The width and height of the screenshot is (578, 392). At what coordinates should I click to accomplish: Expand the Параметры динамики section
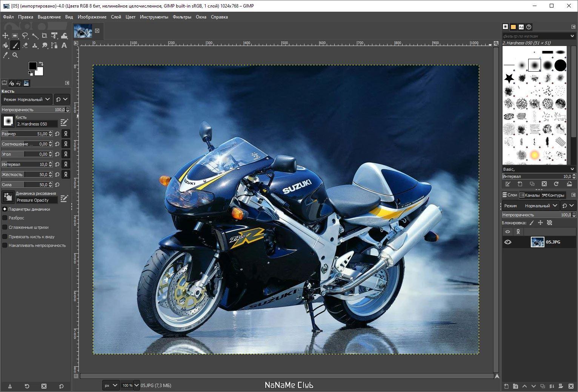pyautogui.click(x=5, y=209)
